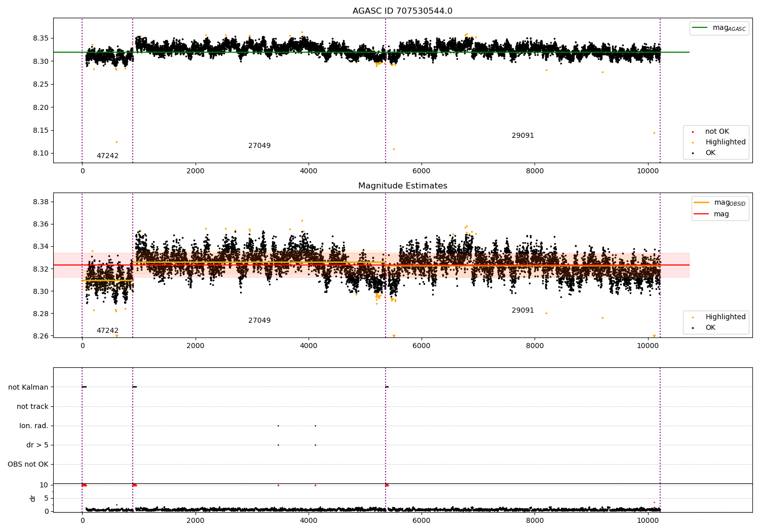Click orange outlier point near 8.12 in top plot

(x=117, y=142)
